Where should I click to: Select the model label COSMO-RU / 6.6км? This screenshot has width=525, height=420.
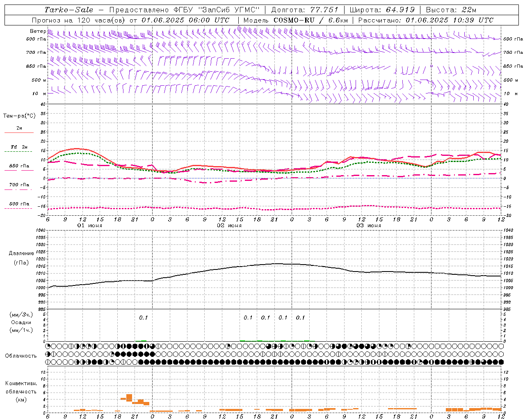click(x=311, y=20)
